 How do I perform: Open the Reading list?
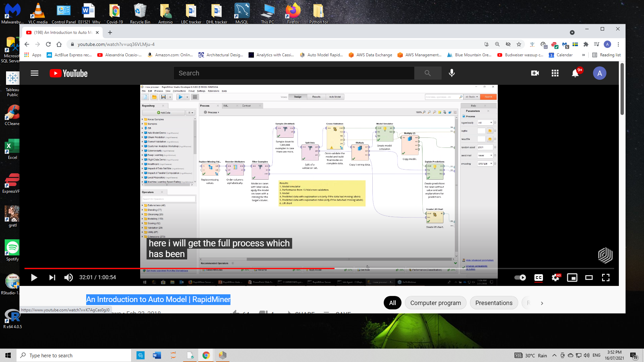tap(606, 55)
